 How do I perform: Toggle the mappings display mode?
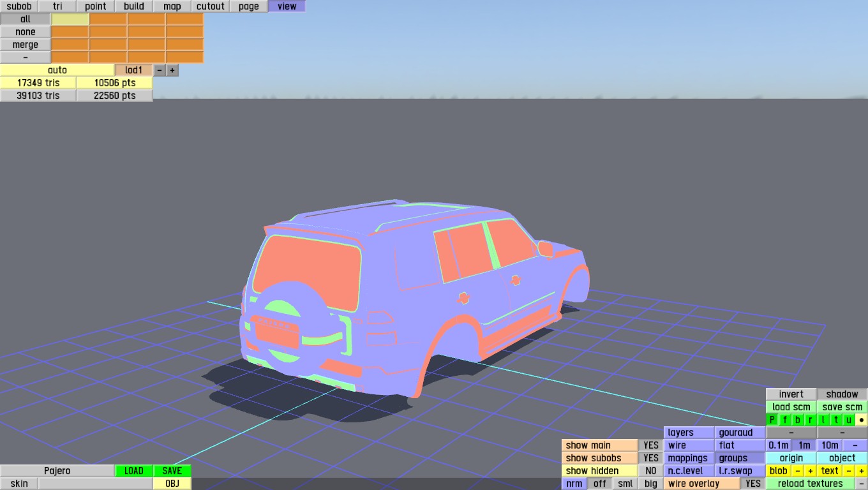689,458
